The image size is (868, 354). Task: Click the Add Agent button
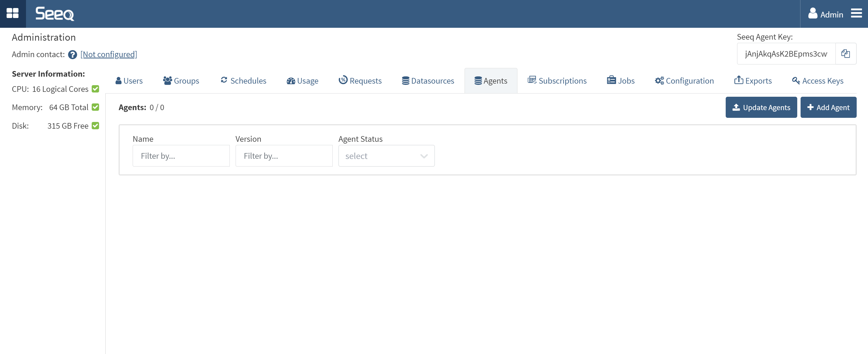click(828, 108)
